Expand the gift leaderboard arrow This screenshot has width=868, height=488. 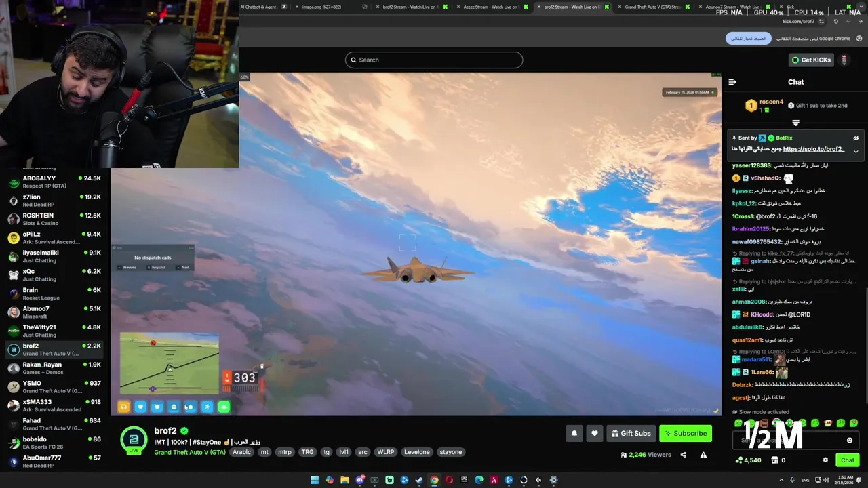point(795,123)
